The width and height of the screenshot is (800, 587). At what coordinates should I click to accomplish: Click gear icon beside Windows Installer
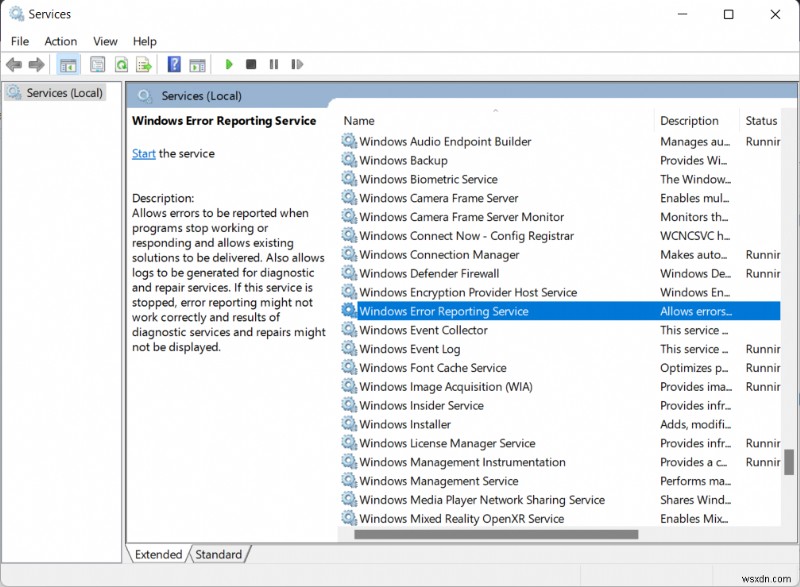click(349, 424)
